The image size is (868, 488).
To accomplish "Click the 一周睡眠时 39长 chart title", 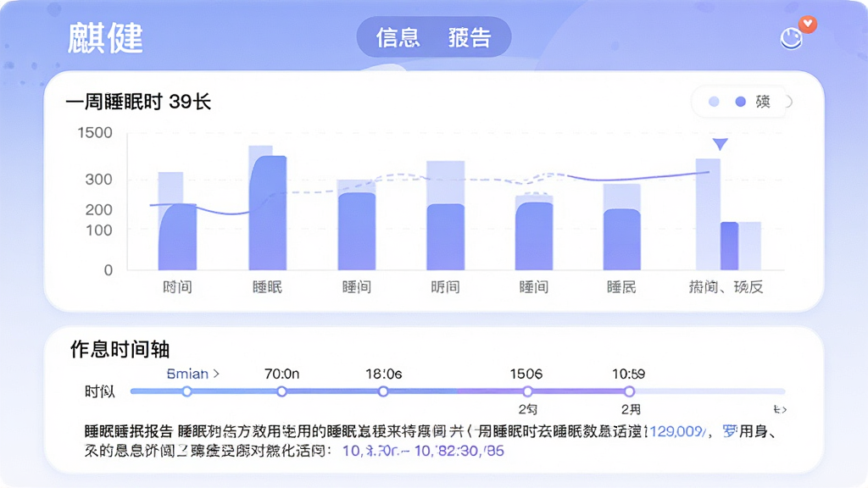I will (138, 102).
